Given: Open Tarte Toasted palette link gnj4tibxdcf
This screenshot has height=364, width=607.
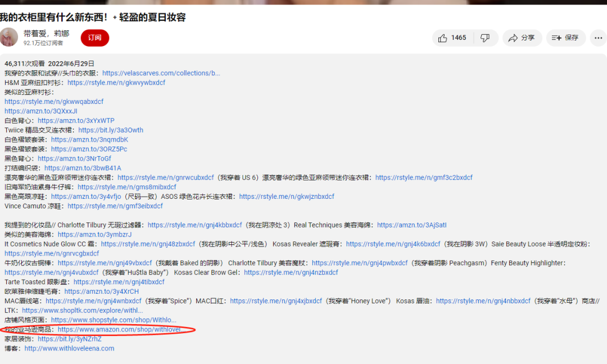Looking at the screenshot, I should [x=119, y=281].
